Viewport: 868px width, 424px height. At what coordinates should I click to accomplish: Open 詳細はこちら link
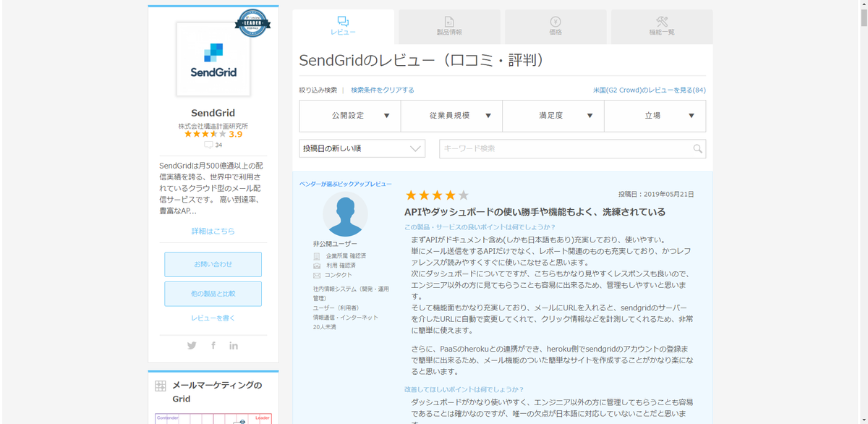[x=213, y=231]
